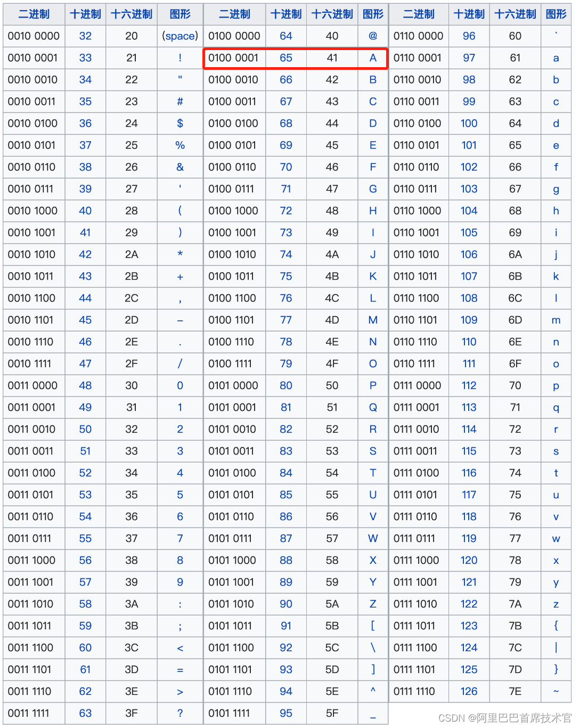Click the percent % symbol link
This screenshot has height=728, width=580.
[180, 145]
